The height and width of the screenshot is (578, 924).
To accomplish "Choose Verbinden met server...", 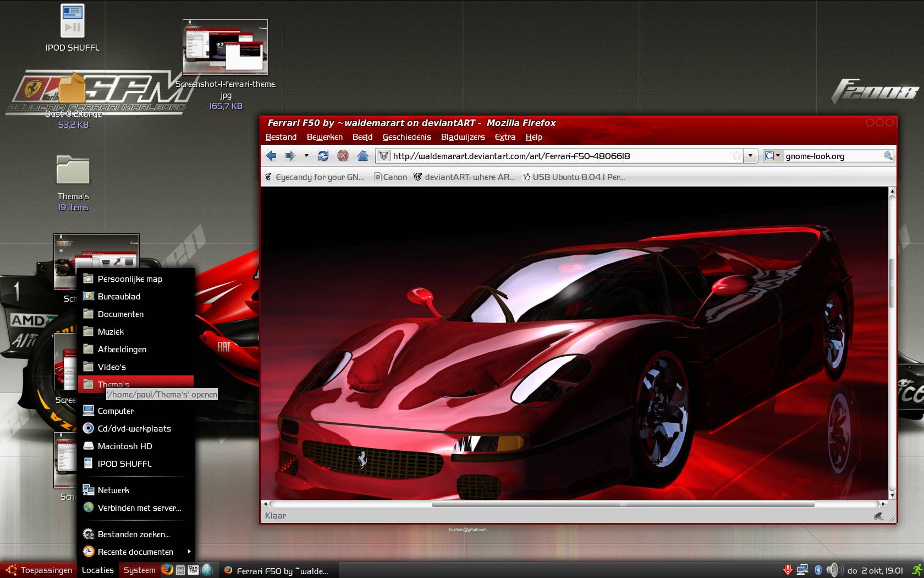I will 136,508.
